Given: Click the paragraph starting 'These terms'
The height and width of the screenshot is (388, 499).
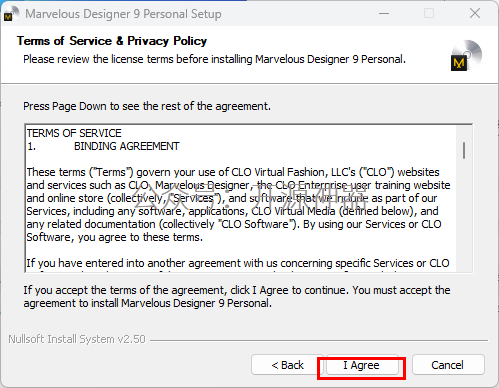Looking at the screenshot, I should (238, 205).
